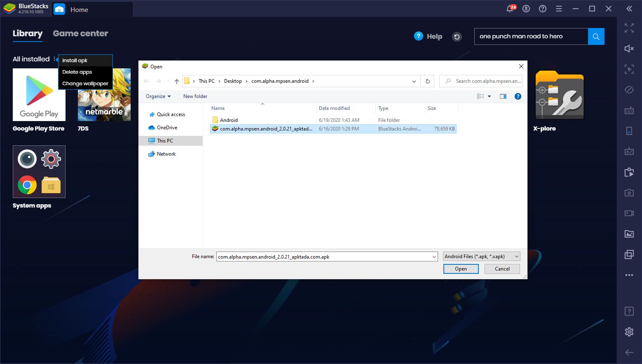
Task: Go back with sidebar arrow
Action: tap(629, 352)
